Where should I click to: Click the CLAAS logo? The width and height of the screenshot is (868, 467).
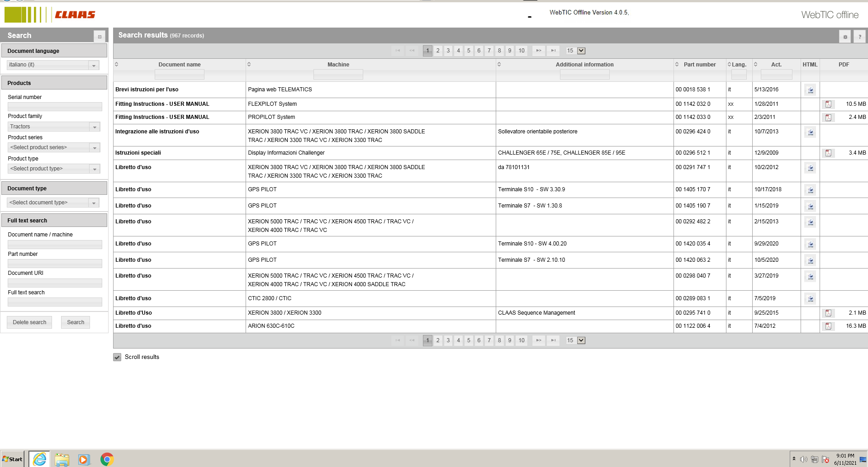(50, 14)
